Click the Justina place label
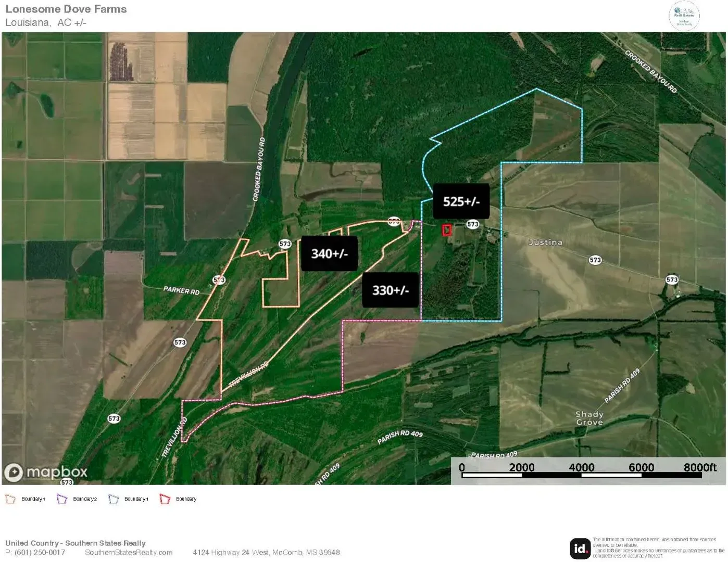This screenshot has height=562, width=728. tap(545, 242)
